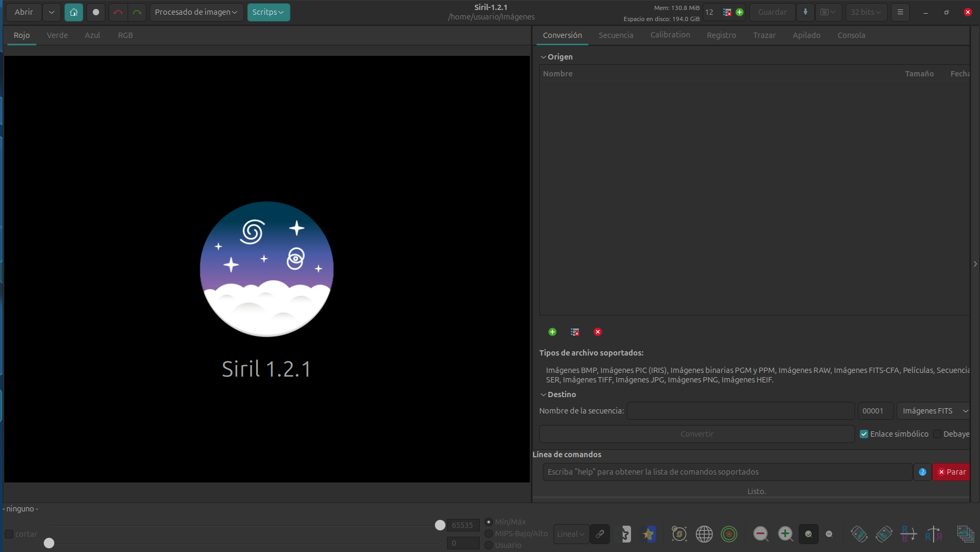This screenshot has width=980, height=552.
Task: Click the upper histogram slider handle
Action: [440, 525]
